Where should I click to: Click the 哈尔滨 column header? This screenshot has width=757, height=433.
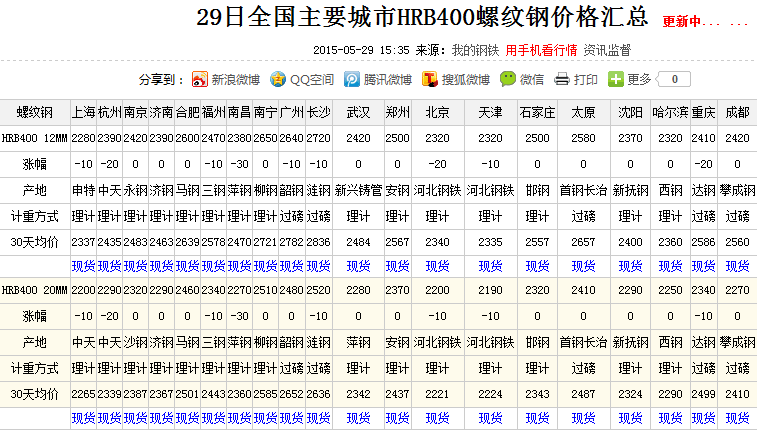point(671,112)
